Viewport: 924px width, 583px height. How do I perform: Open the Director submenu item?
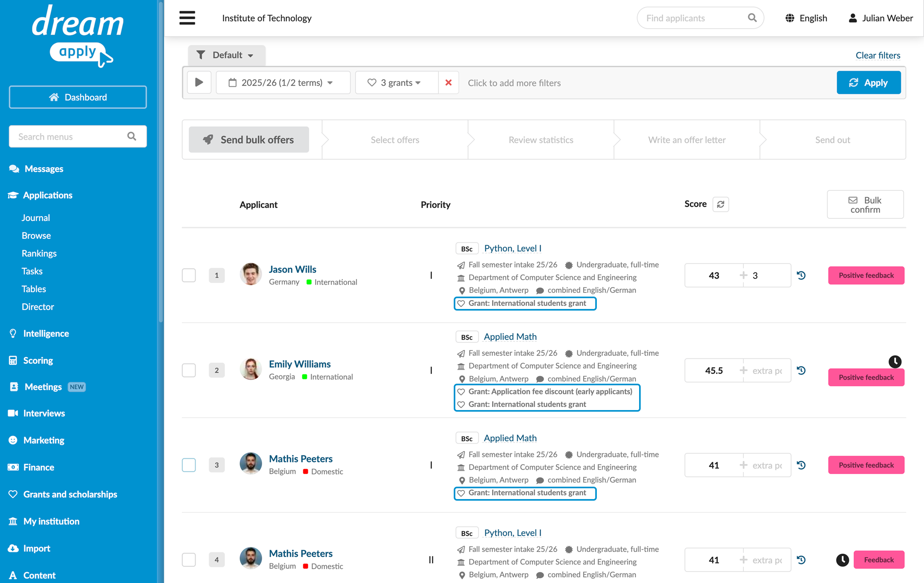(38, 307)
